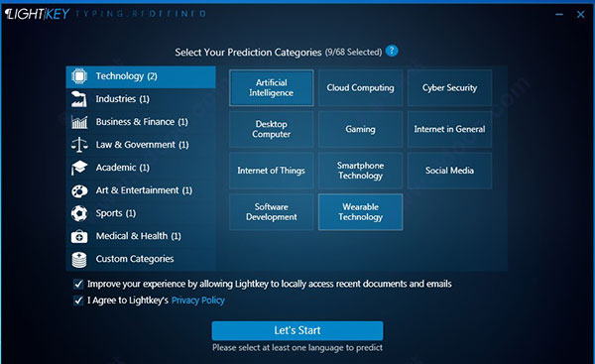This screenshot has height=364, width=595.
Task: Click the Industries factory icon
Action: pyautogui.click(x=79, y=99)
